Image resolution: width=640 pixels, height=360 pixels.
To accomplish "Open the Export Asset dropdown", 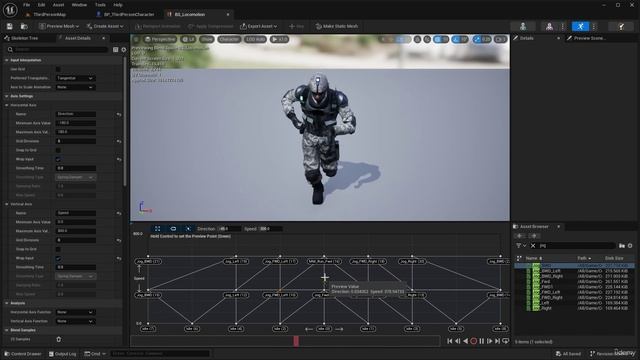I will 259,26.
